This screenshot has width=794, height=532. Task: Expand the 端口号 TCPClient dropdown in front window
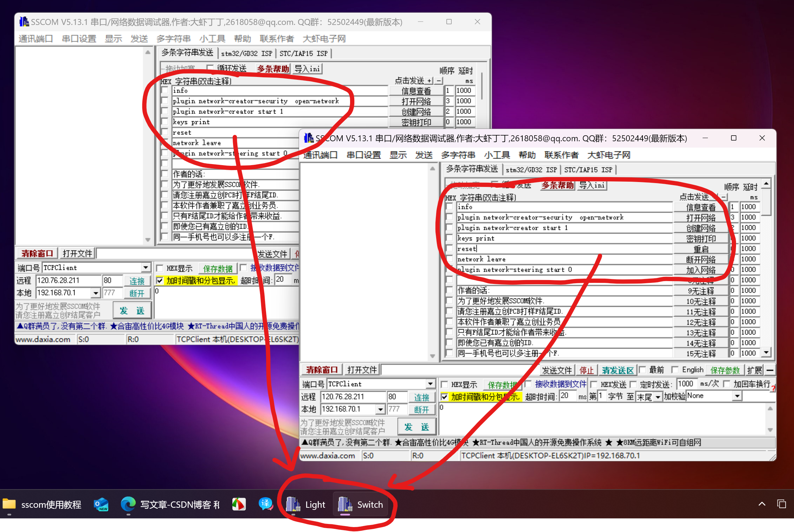tap(430, 384)
